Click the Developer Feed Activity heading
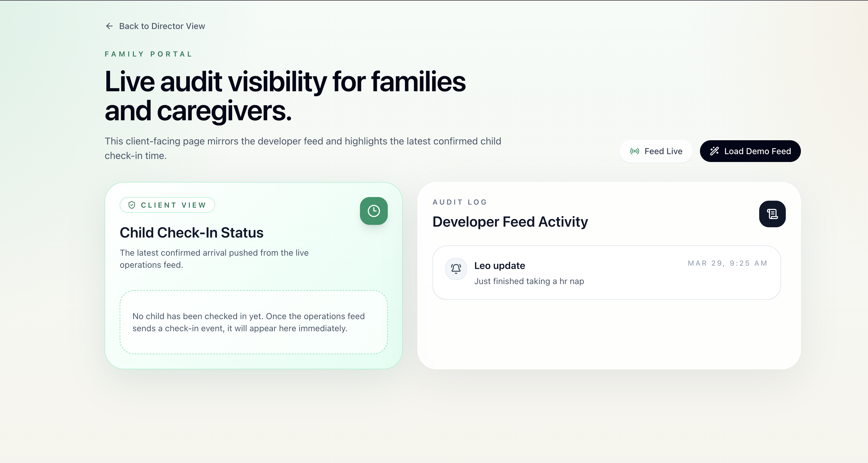 510,222
